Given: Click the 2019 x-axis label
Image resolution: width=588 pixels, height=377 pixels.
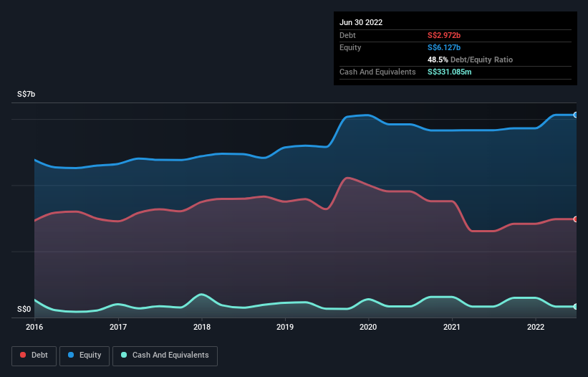Looking at the screenshot, I should 285,327.
